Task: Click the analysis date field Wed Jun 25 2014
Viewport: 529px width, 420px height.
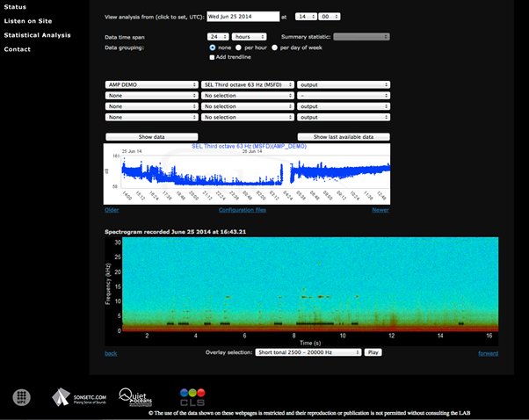Action: pos(243,17)
